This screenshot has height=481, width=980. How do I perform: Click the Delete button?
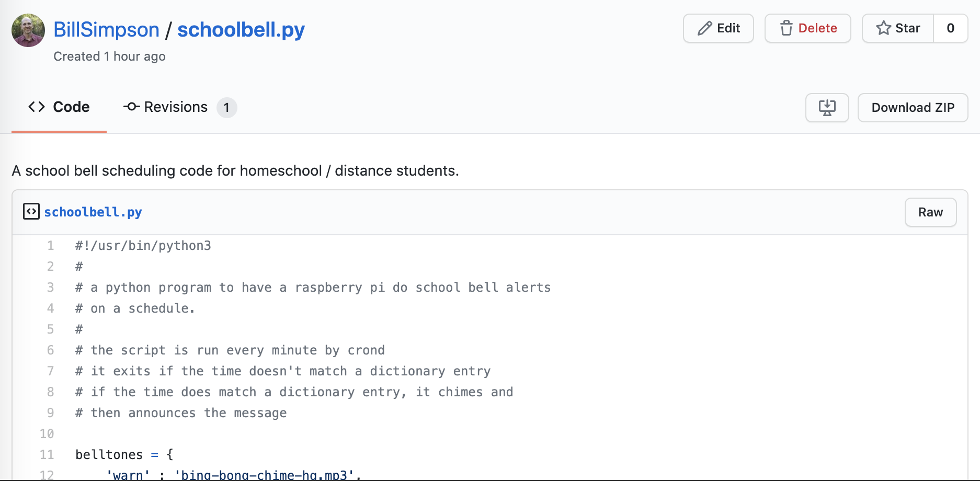tap(807, 28)
